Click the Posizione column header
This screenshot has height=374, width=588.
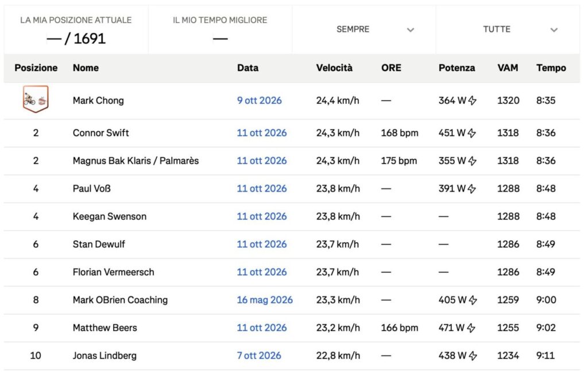(x=36, y=68)
